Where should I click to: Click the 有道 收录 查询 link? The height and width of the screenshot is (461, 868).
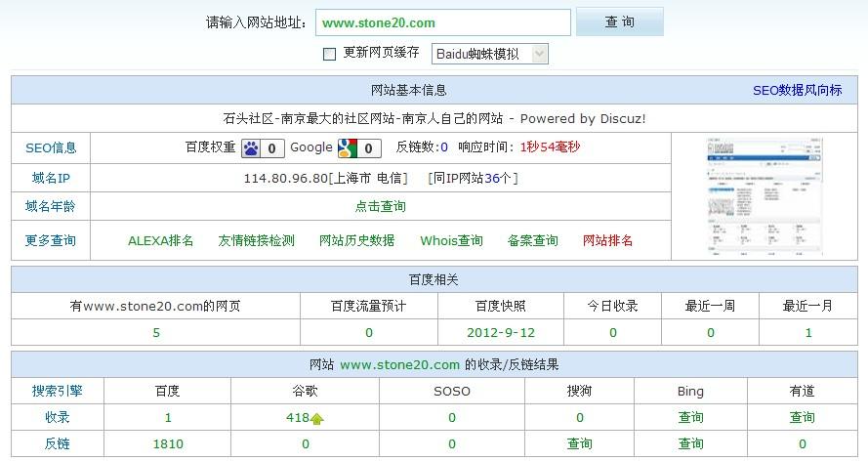click(x=803, y=417)
